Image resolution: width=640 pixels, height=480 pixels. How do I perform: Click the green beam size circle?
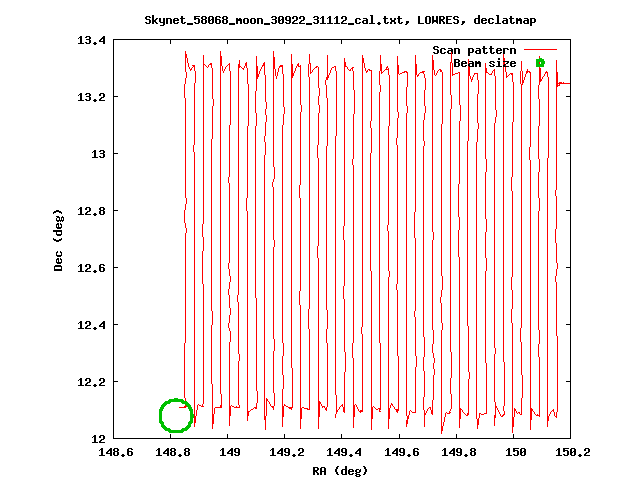point(175,415)
